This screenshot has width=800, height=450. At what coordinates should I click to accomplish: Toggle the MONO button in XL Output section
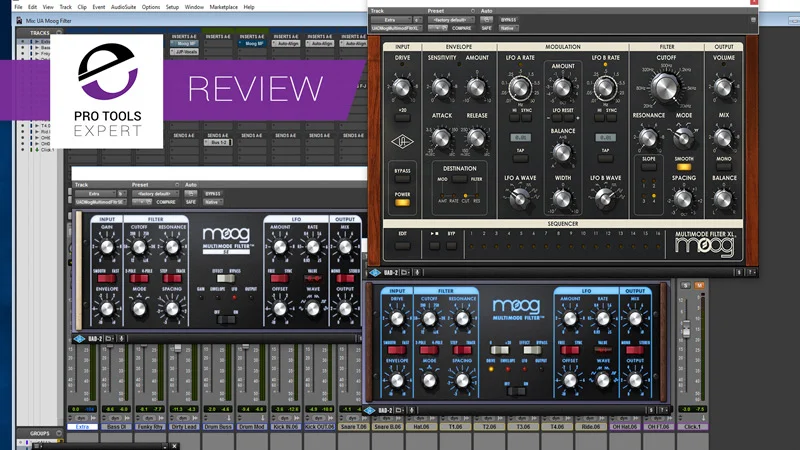click(x=723, y=167)
